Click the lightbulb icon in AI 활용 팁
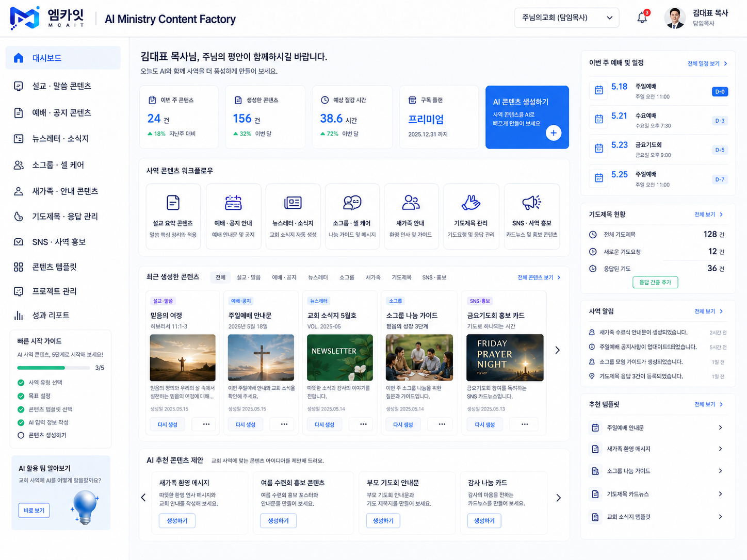 [x=86, y=507]
